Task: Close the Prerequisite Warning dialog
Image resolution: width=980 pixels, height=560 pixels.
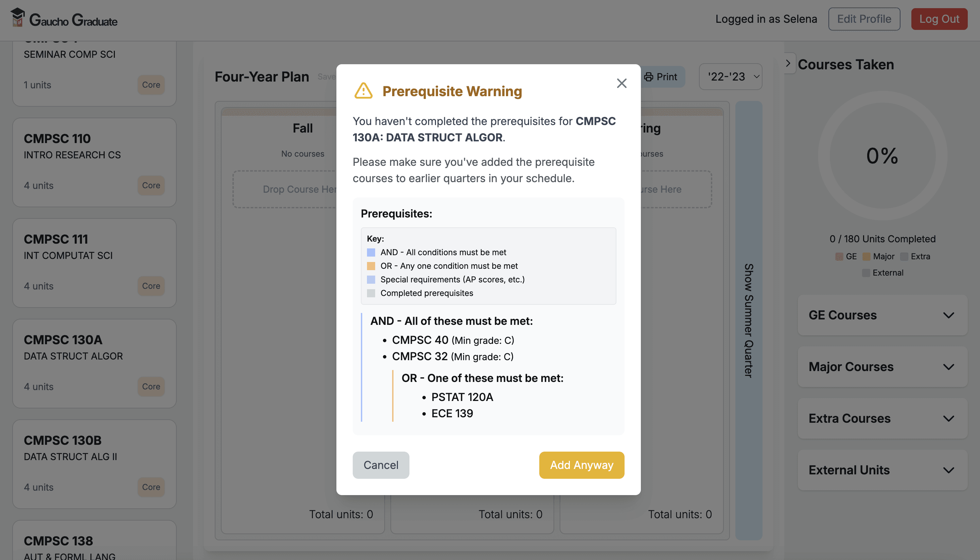Action: pos(622,83)
